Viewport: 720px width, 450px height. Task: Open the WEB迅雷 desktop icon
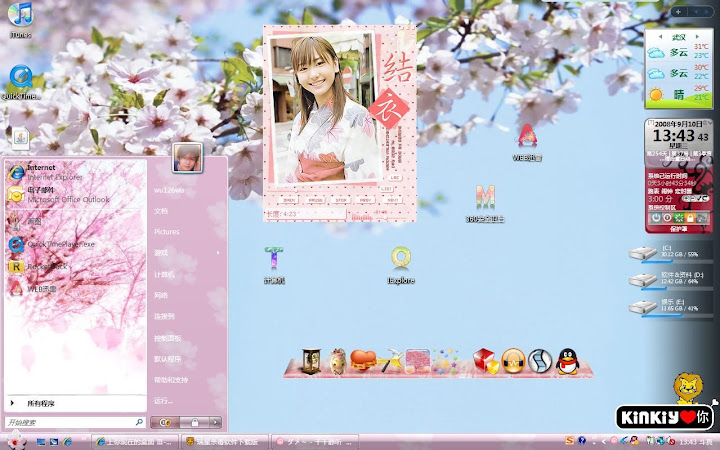[527, 142]
